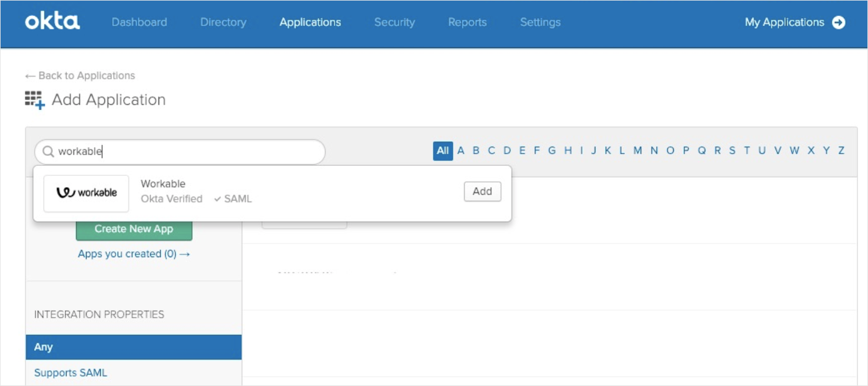Add the Workable application
This screenshot has width=868, height=386.
[482, 191]
